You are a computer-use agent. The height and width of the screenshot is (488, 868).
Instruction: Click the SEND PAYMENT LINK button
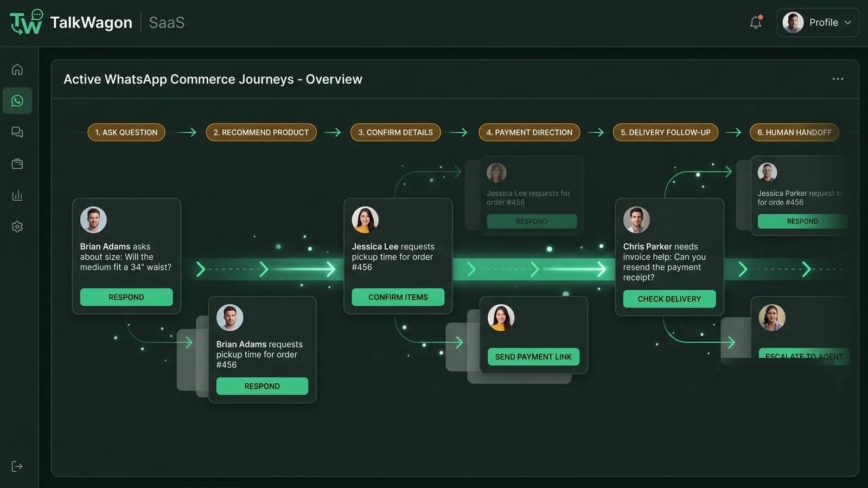click(533, 357)
